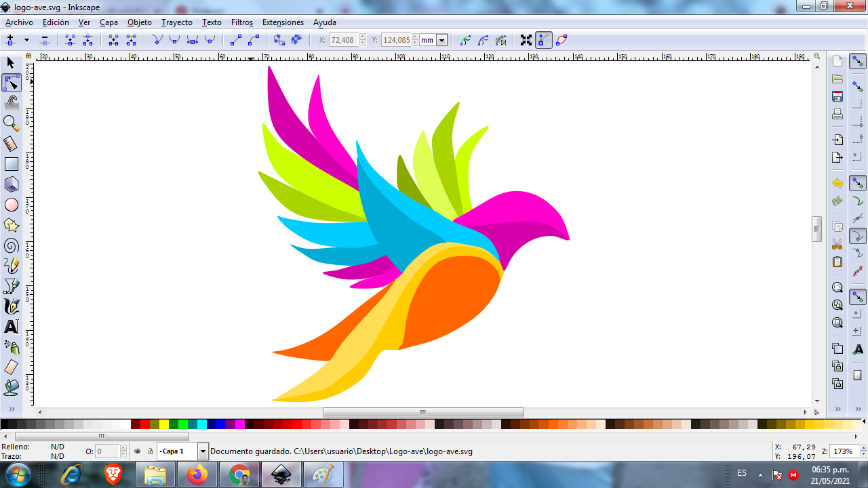
Task: Click the Undo yellow arrow icon
Action: [x=837, y=183]
